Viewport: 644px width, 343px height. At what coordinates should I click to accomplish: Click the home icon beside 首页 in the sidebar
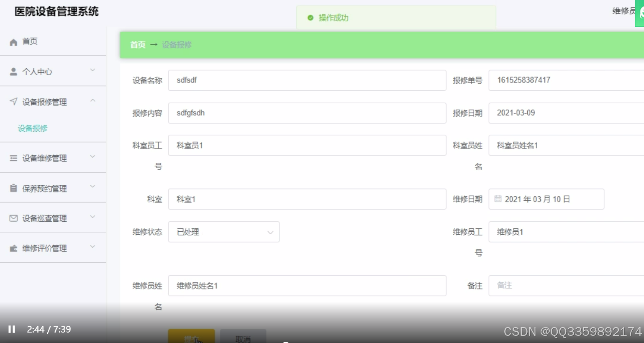pyautogui.click(x=13, y=42)
